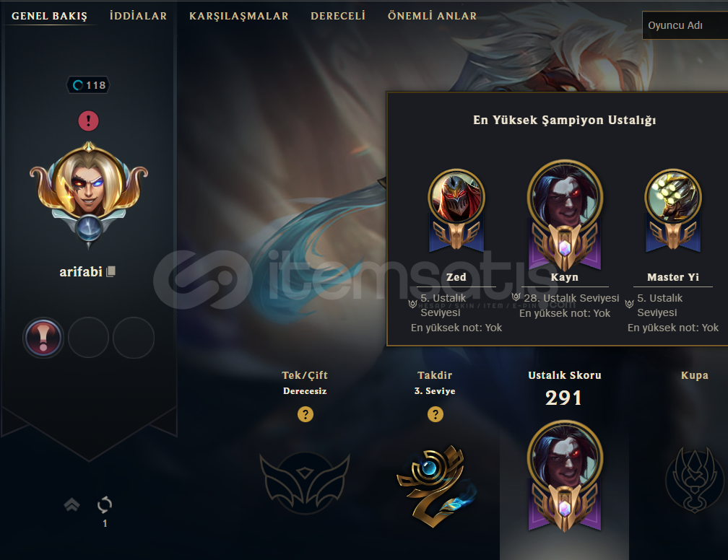Open the Takdir question mark help icon

click(x=435, y=414)
